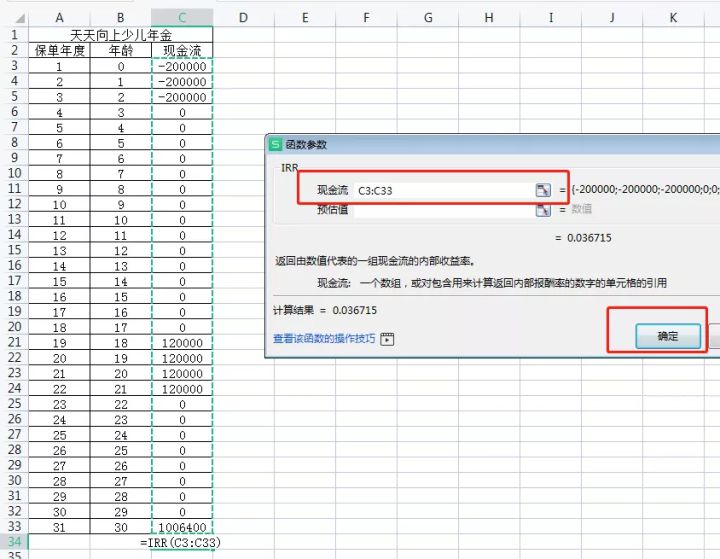The width and height of the screenshot is (720, 559).
Task: Open the 查看该函数的操作技巧 link
Action: pyautogui.click(x=324, y=339)
